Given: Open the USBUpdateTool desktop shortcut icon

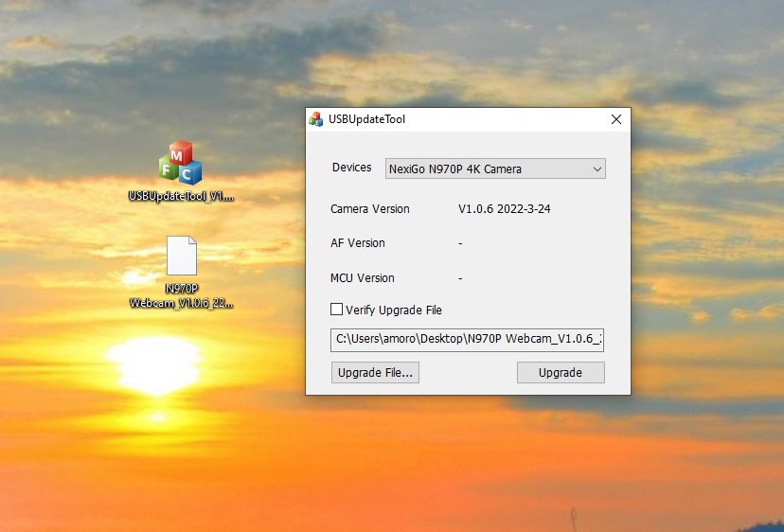Looking at the screenshot, I should tap(181, 163).
